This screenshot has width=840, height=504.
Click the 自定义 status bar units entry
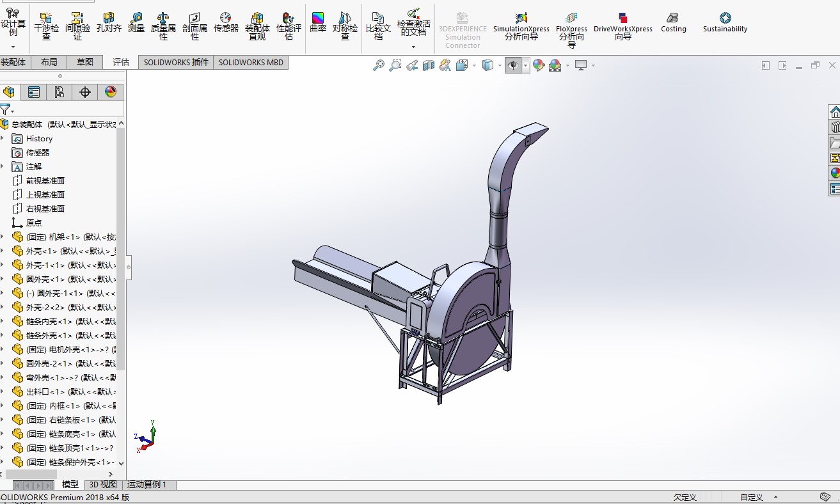click(x=752, y=497)
